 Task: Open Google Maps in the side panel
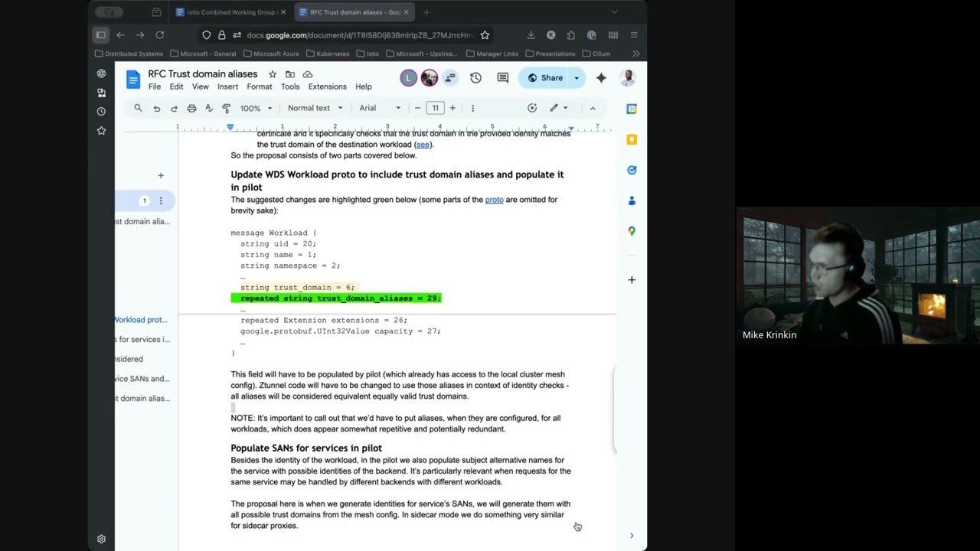632,231
